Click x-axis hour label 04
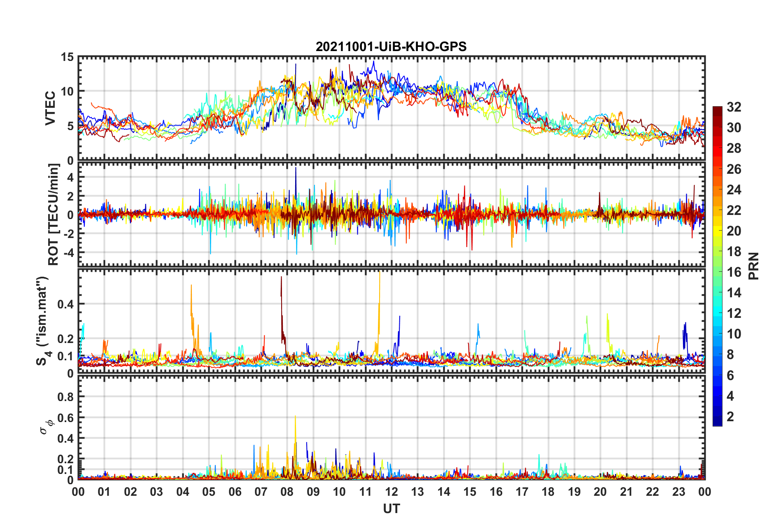Screen dimensions: 783x532 (x=183, y=492)
